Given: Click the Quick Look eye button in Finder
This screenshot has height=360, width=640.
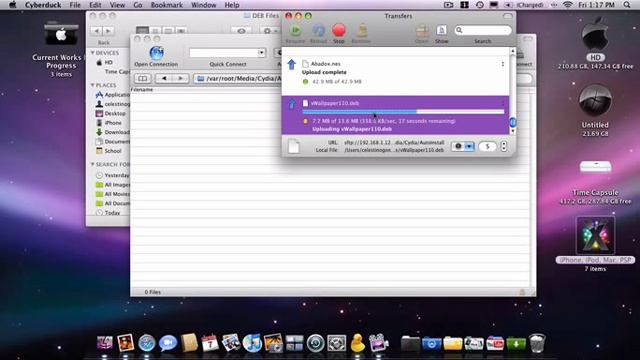Looking at the screenshot, I should click(241, 31).
